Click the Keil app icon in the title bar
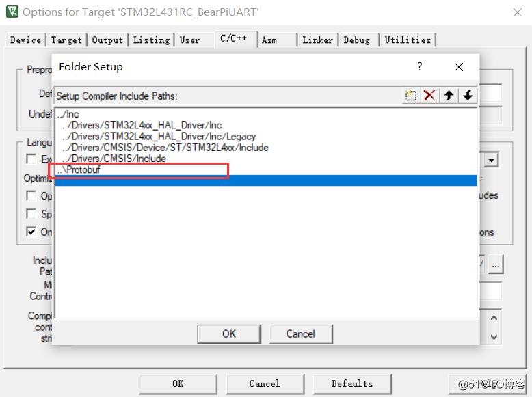Screen dimensions: 532x397 12,12
